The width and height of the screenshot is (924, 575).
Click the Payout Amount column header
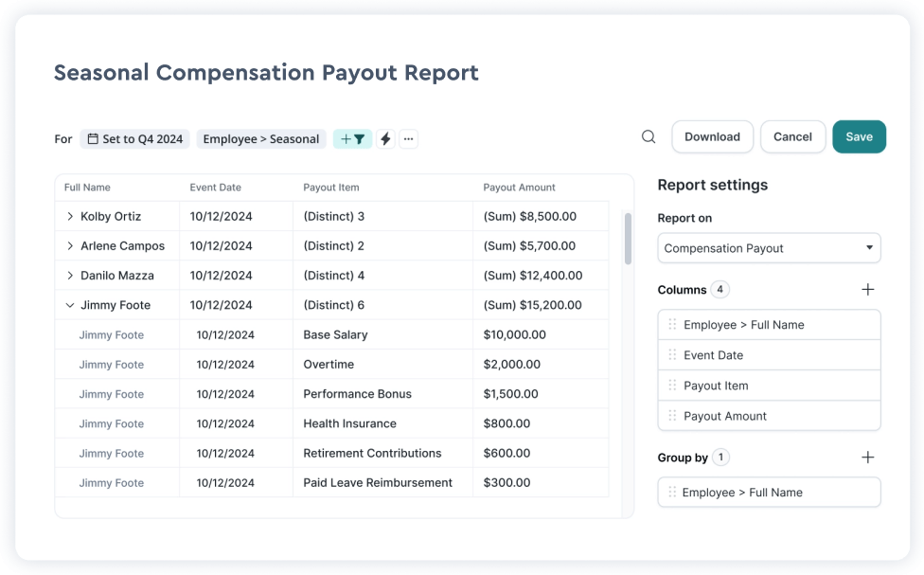(x=519, y=188)
